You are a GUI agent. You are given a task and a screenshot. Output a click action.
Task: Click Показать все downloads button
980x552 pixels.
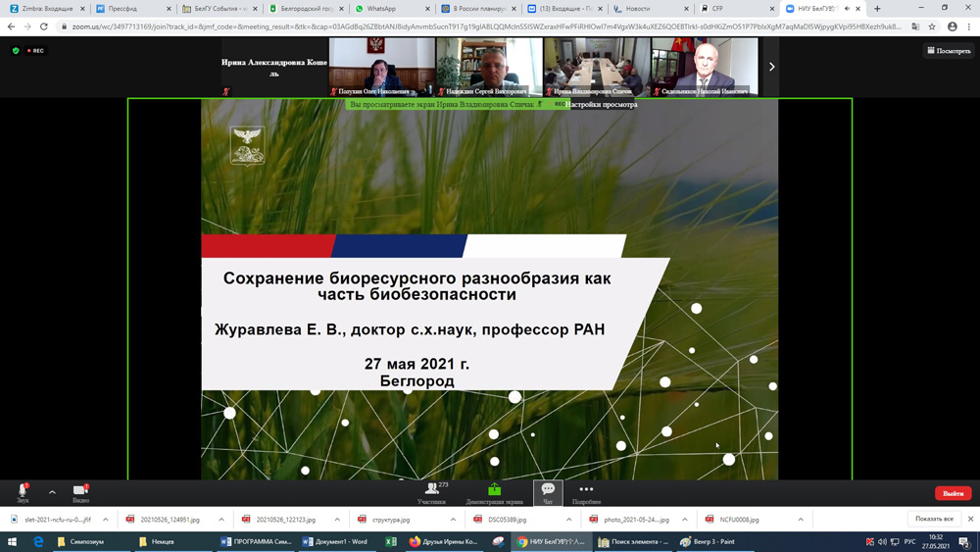(933, 519)
